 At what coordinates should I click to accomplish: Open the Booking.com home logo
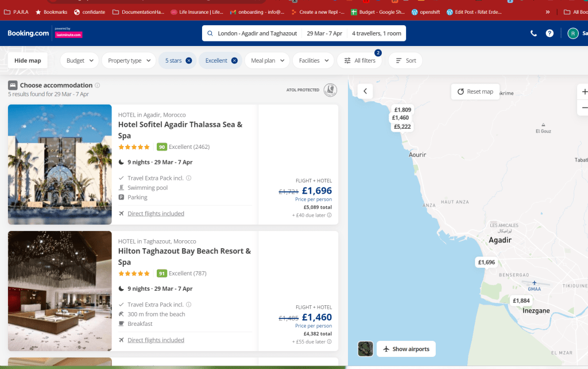pos(28,33)
